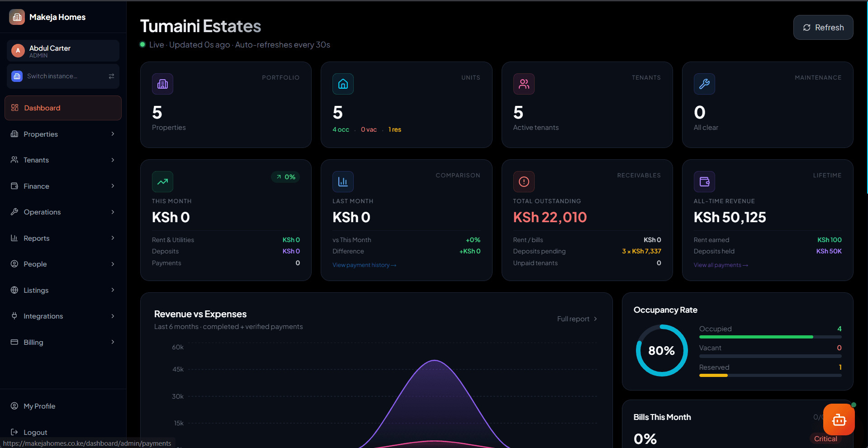Click the This Month trending-up icon
The width and height of the screenshot is (868, 448).
[x=162, y=181]
